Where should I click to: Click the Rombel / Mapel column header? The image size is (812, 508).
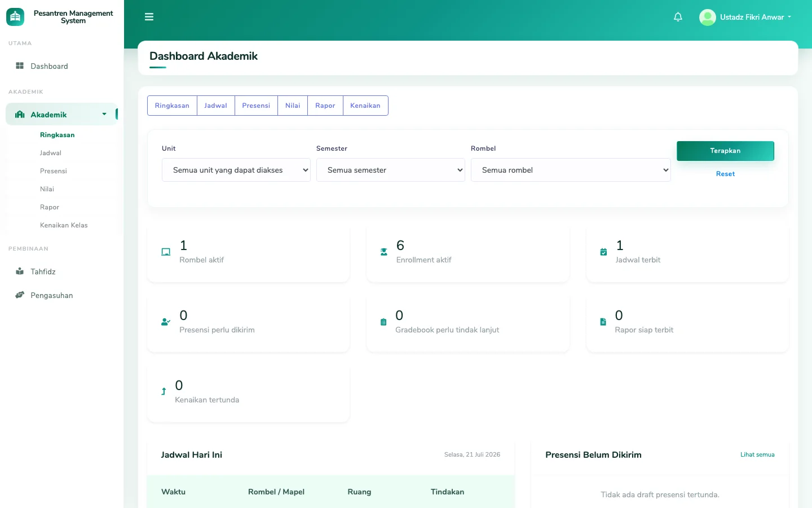tap(276, 492)
